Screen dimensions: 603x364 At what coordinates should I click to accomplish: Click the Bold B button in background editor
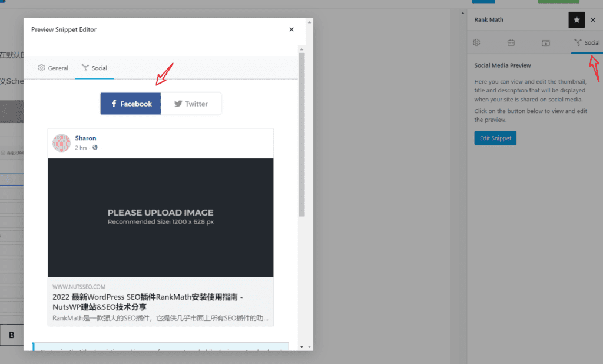pos(12,335)
